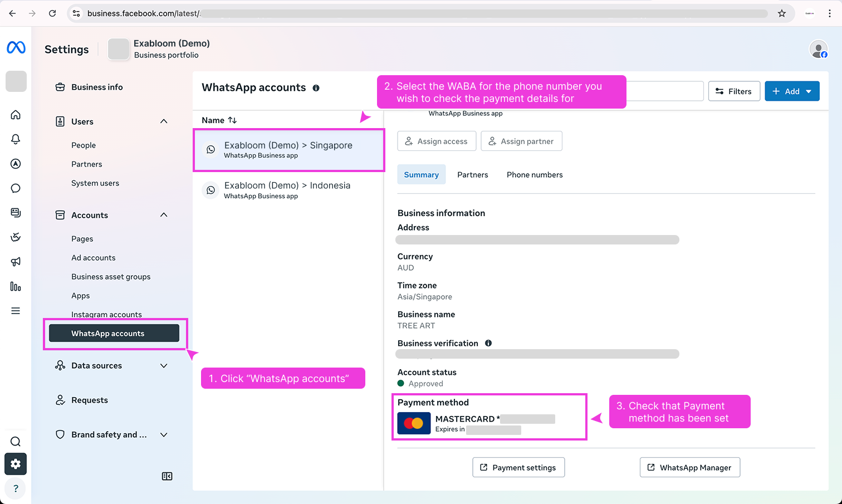The height and width of the screenshot is (504, 842).
Task: Collapse the Users section in sidebar
Action: (163, 120)
